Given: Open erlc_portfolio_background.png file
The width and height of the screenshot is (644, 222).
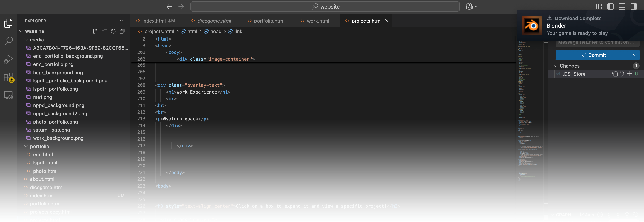Looking at the screenshot, I should [x=68, y=56].
